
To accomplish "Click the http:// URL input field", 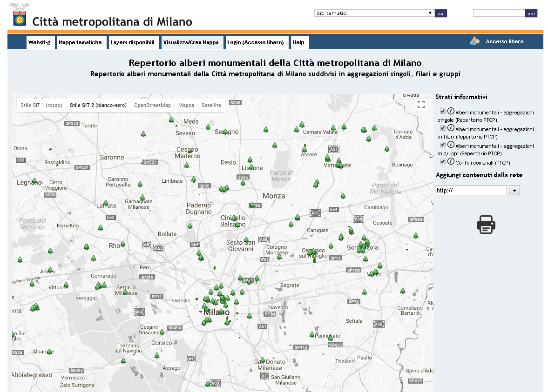I will click(471, 190).
